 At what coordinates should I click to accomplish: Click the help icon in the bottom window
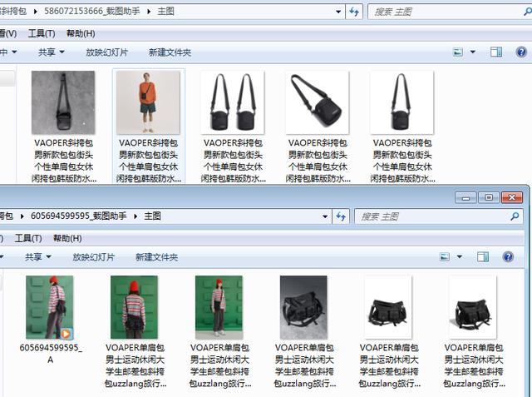click(x=508, y=257)
